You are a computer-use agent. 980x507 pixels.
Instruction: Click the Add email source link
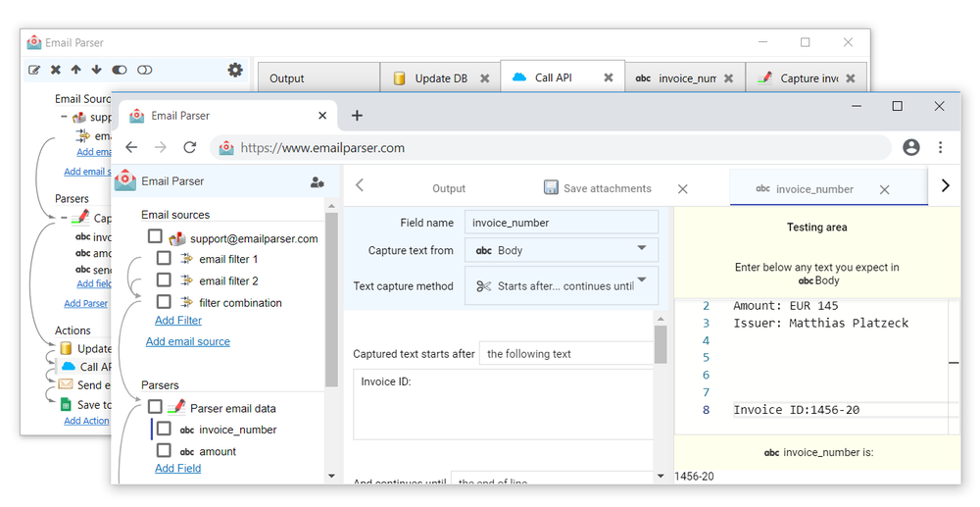tap(187, 341)
